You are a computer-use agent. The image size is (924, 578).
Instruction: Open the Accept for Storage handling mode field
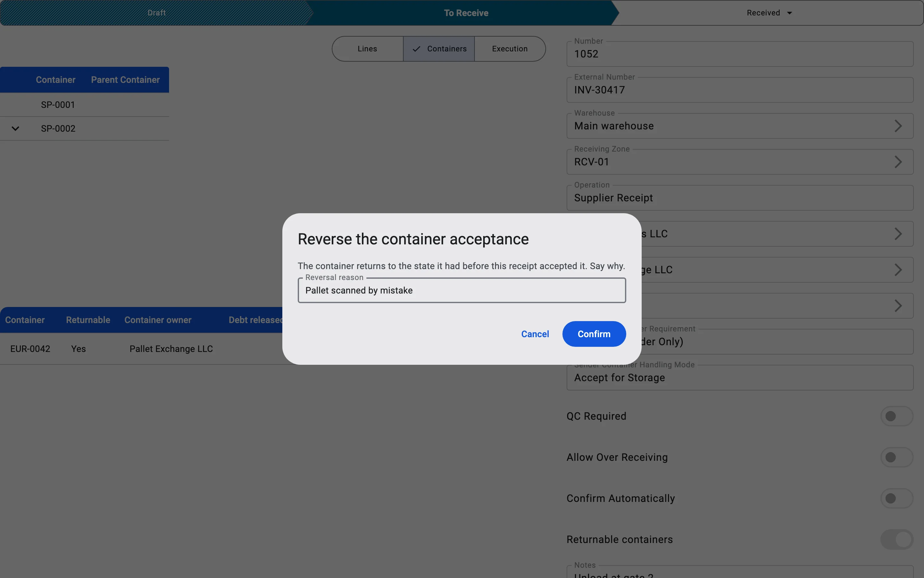[x=740, y=377]
